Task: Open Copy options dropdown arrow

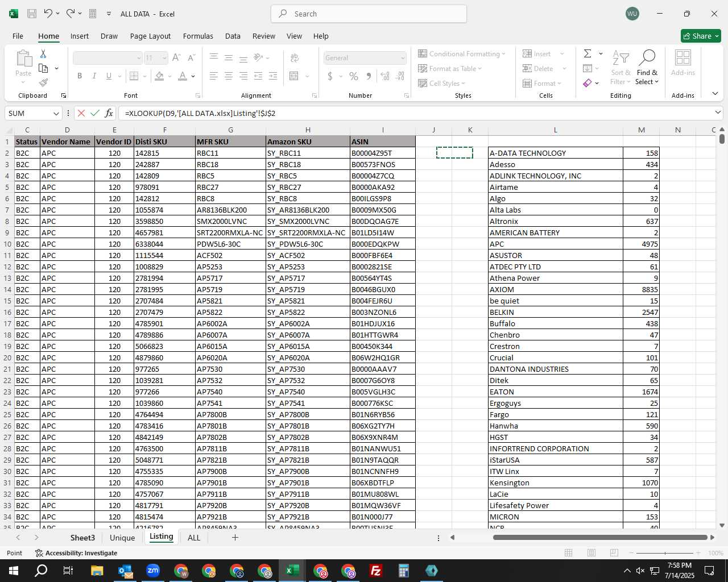Action: coord(56,68)
